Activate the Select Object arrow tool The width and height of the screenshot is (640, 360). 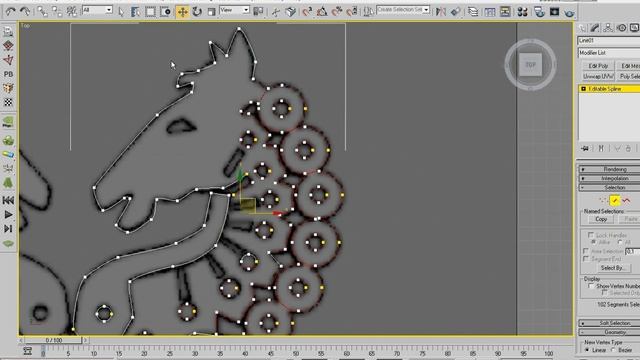(121, 12)
